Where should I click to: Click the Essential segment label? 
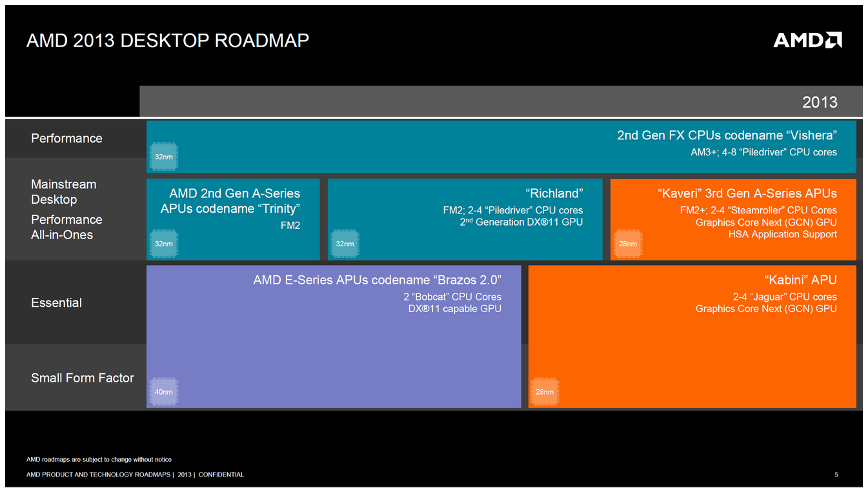[56, 302]
